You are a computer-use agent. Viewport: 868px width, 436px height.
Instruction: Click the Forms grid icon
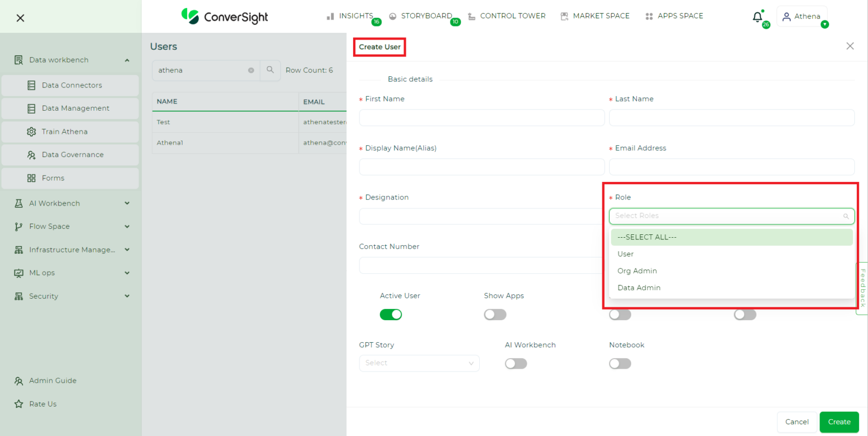[x=32, y=178]
